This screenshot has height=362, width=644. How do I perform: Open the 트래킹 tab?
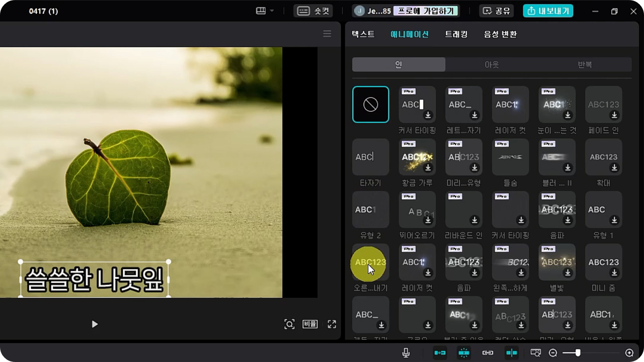456,34
